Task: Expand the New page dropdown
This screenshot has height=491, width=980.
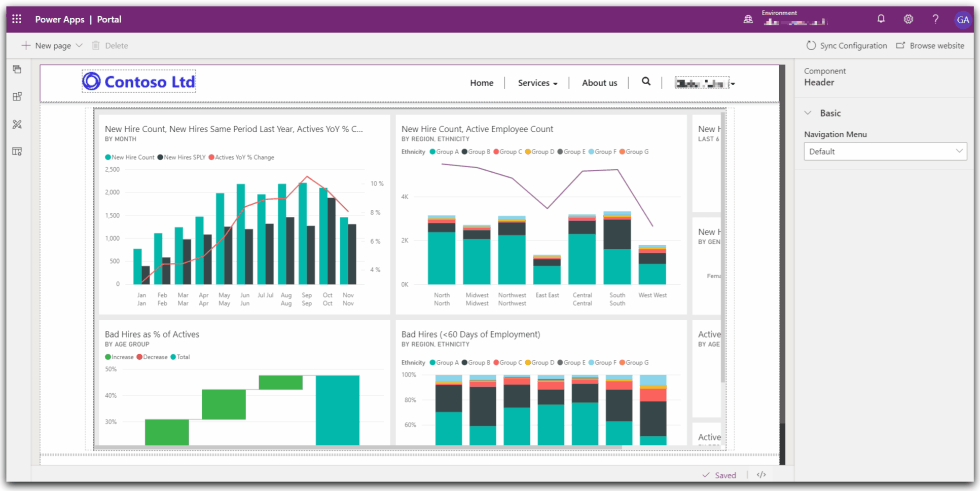Action: (x=79, y=46)
